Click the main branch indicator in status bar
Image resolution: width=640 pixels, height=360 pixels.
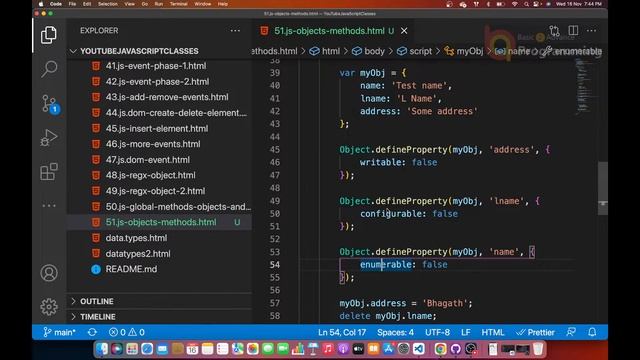point(60,332)
